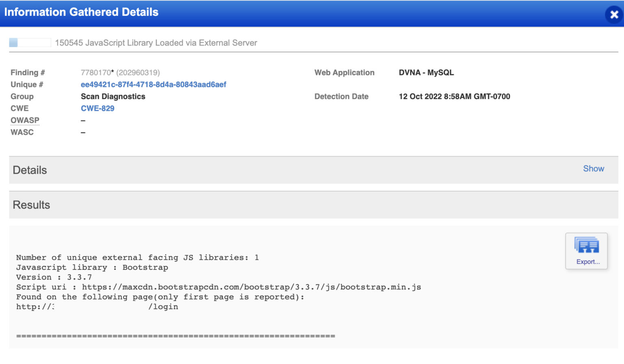Screen dimensions: 624x364
Task: Click the Scan Diagnostics group value
Action: (x=113, y=97)
